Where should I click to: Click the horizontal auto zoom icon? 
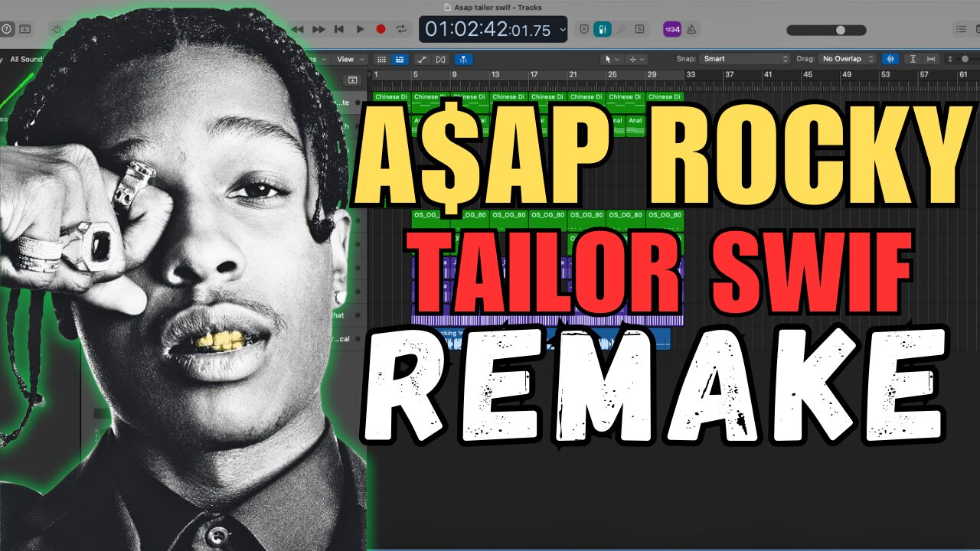pyautogui.click(x=931, y=59)
